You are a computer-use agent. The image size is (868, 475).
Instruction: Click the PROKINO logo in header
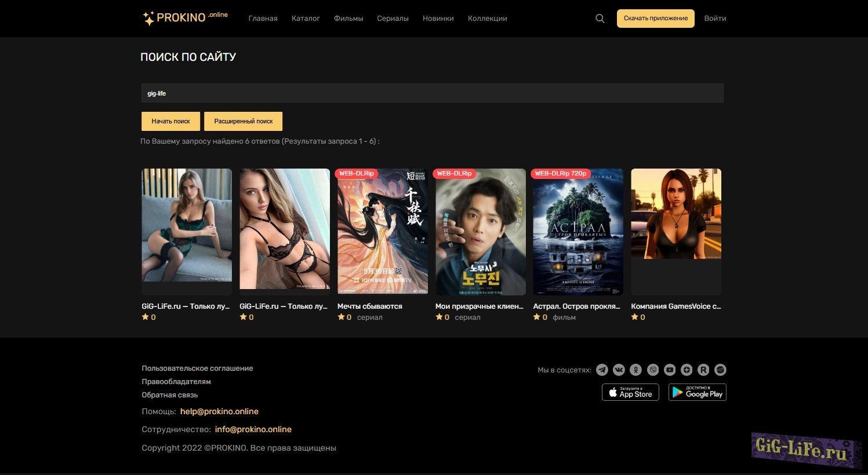point(185,18)
